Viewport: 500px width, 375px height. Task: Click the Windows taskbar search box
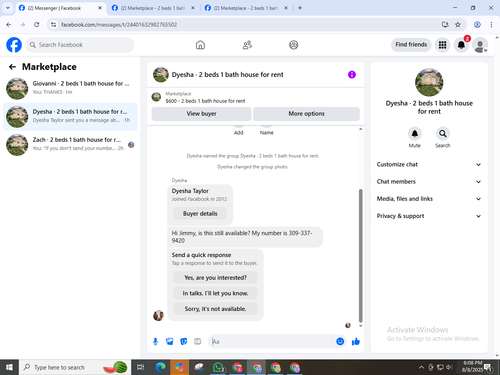(75, 367)
